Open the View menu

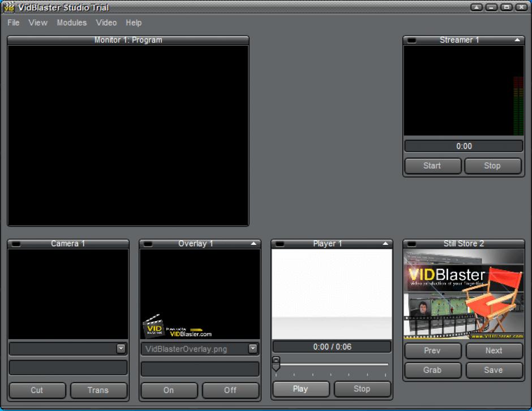point(38,23)
